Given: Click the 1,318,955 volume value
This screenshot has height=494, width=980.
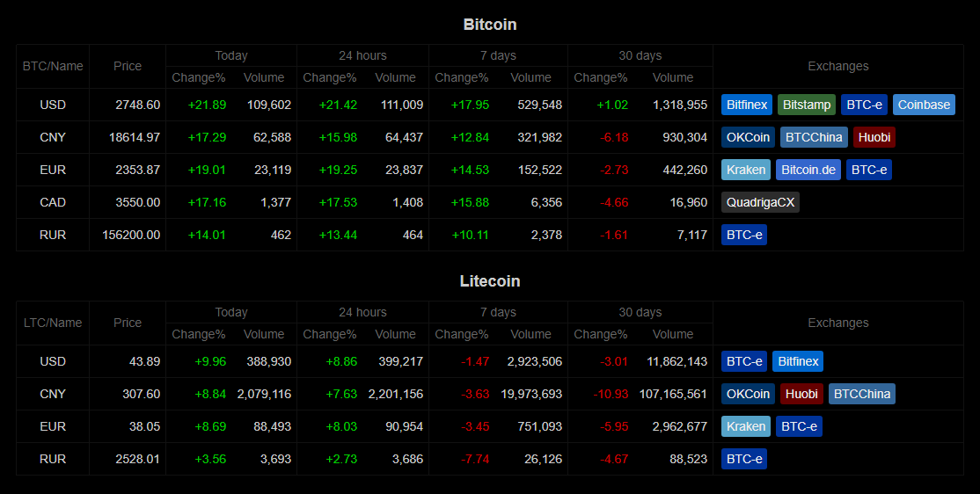Looking at the screenshot, I should 680,105.
